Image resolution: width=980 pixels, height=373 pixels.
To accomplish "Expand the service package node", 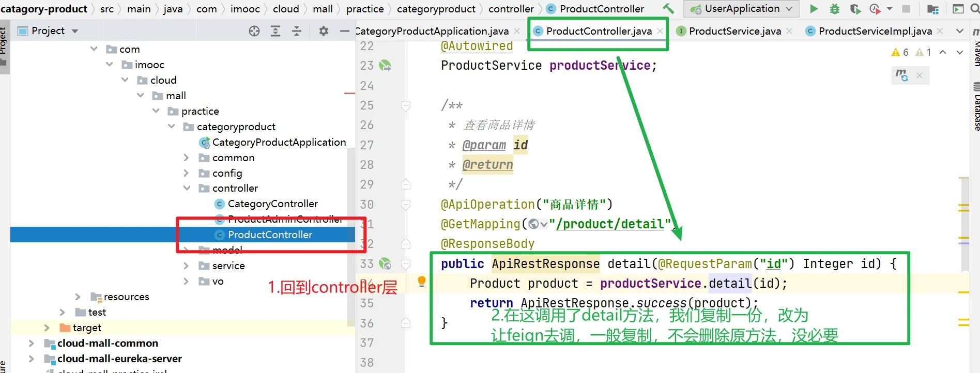I will (x=187, y=266).
